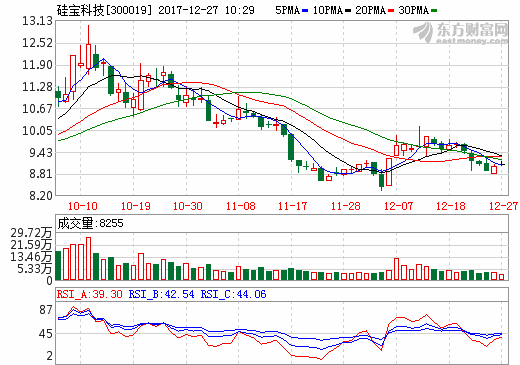Click the 11-17 date label
Viewport: 520px width, 365px height.
click(292, 206)
